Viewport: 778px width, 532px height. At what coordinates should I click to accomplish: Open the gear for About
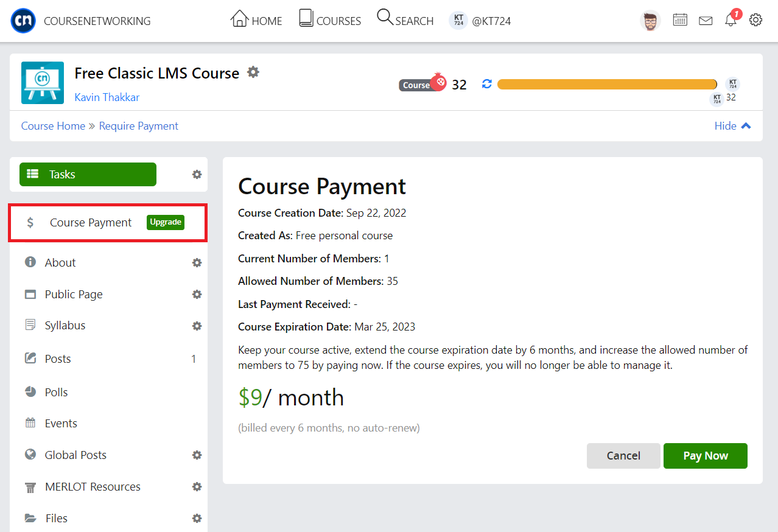click(197, 263)
